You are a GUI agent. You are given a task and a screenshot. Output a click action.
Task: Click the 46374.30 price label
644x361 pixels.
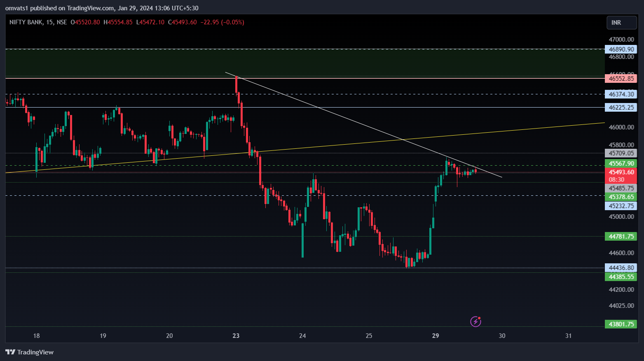tap(621, 94)
